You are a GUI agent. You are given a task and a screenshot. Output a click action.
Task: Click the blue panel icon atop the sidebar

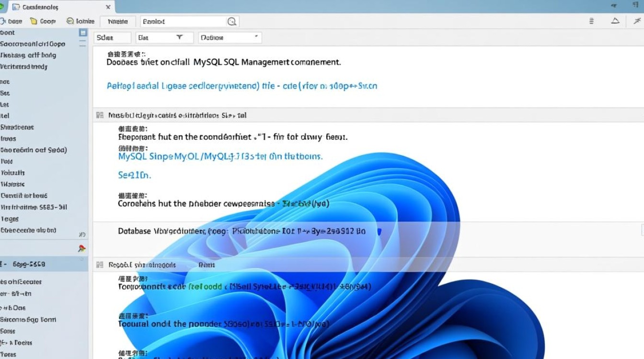click(83, 32)
